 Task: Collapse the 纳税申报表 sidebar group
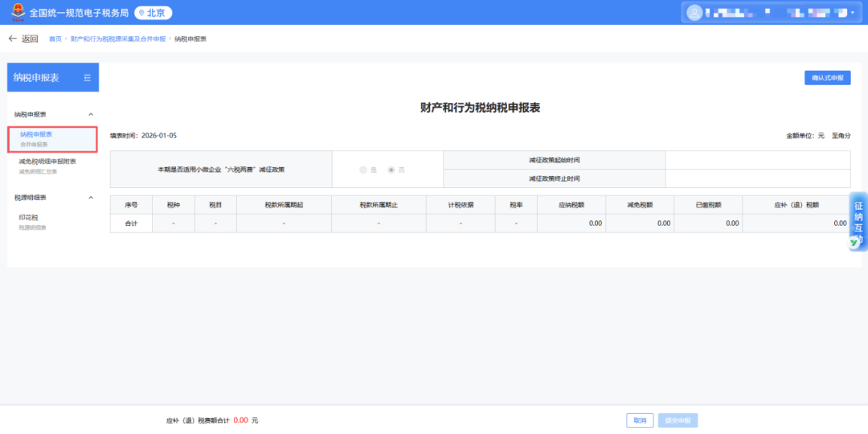(x=90, y=115)
